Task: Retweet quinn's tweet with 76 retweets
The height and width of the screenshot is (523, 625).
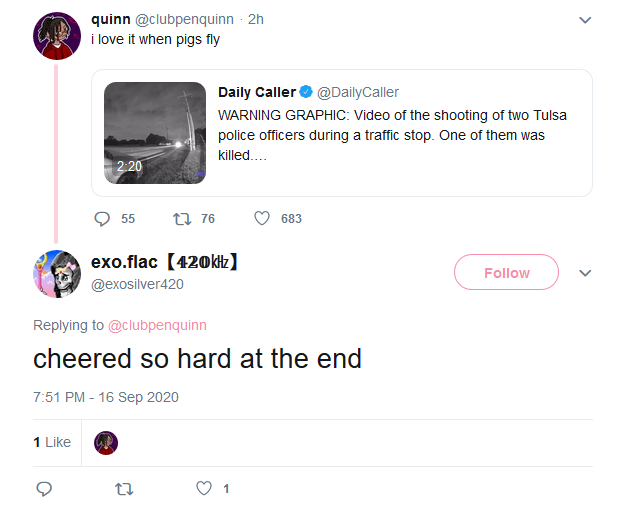Action: [x=181, y=218]
